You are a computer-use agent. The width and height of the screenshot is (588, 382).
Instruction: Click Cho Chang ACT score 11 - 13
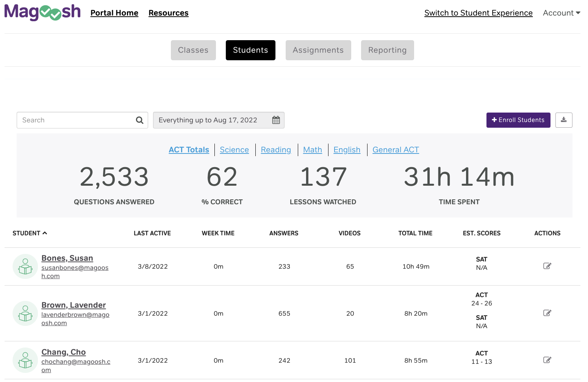tap(482, 362)
